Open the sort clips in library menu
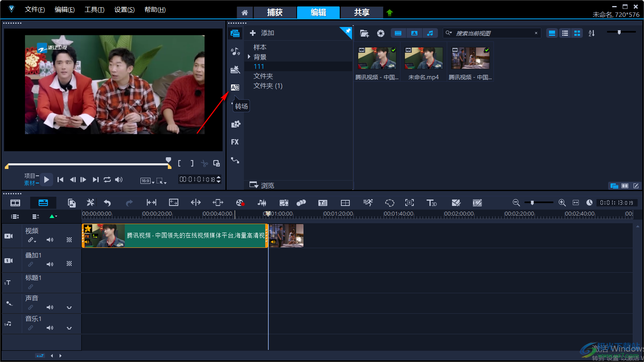 (x=592, y=33)
